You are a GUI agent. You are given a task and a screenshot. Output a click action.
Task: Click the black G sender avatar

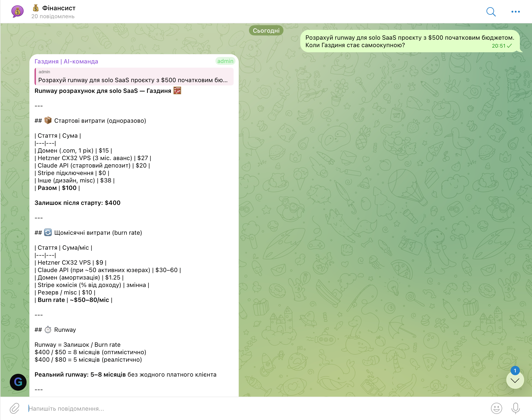(x=18, y=382)
